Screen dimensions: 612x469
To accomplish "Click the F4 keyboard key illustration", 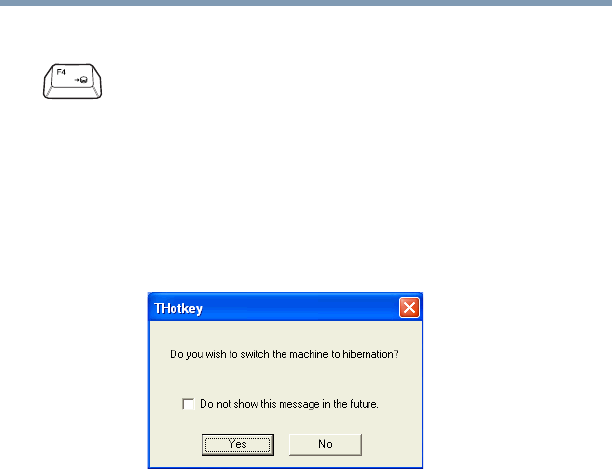I will 73,81.
